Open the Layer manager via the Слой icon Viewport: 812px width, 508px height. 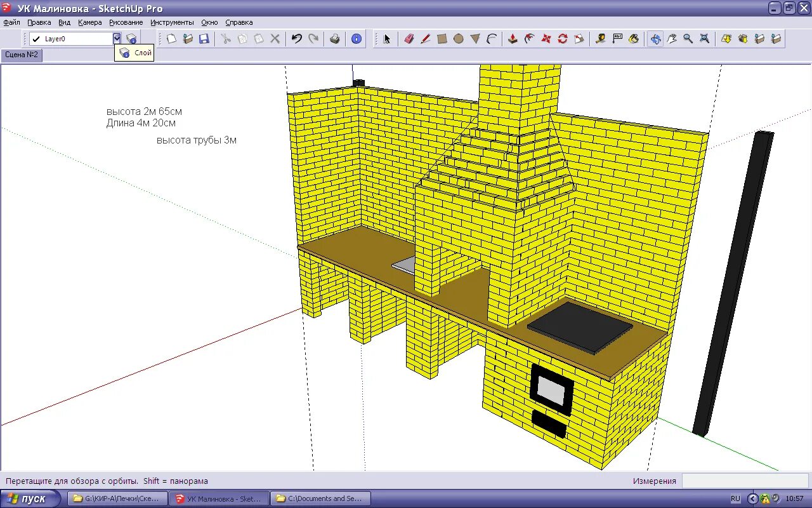(x=131, y=38)
